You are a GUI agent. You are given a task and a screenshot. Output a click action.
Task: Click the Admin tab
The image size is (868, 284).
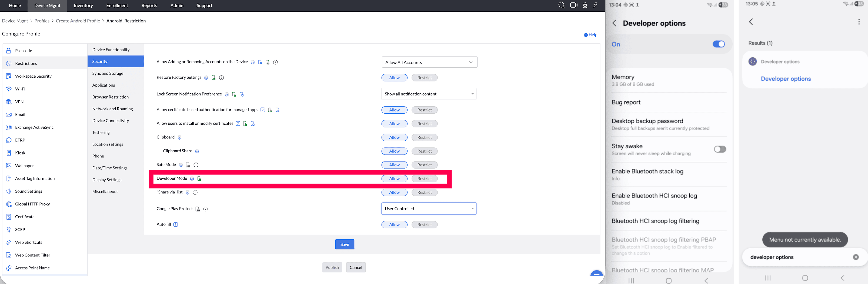pyautogui.click(x=177, y=6)
